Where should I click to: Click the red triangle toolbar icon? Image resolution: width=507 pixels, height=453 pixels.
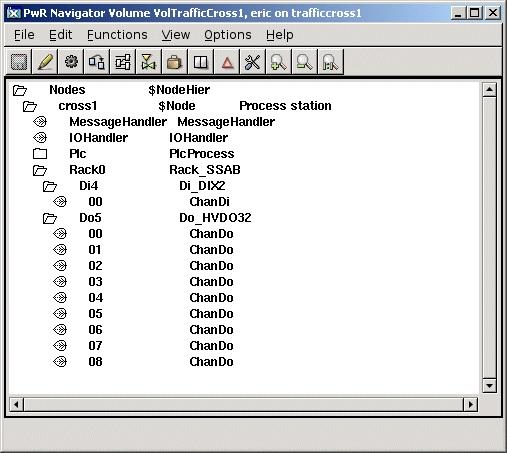pos(227,62)
